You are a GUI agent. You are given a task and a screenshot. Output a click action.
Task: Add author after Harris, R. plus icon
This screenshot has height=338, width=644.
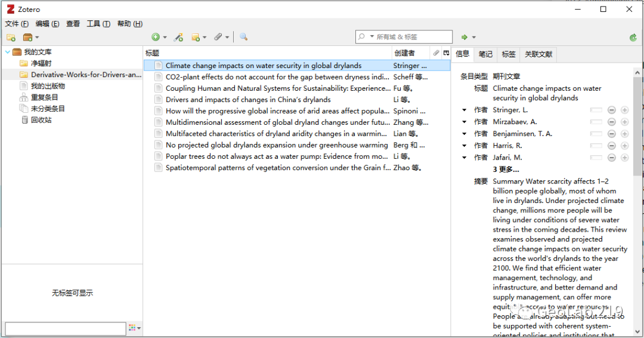pos(625,146)
